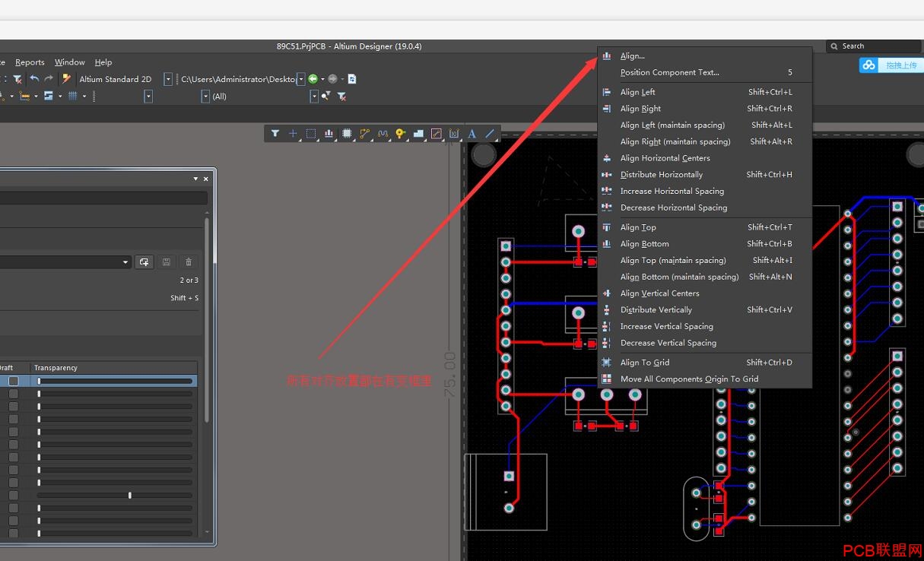Click the transparency slider with mid-positioned thumb
The height and width of the screenshot is (561, 924).
point(115,496)
